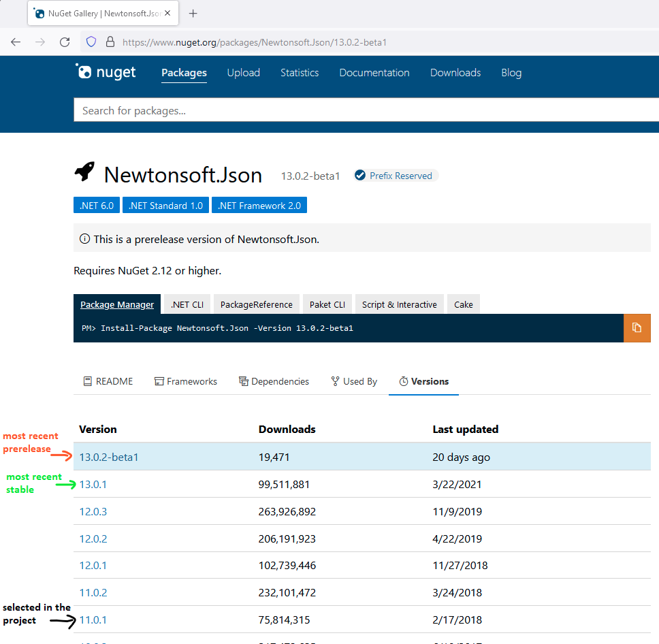The image size is (659, 644).
Task: Open Downloads in the nuget navigation
Action: [x=455, y=73]
